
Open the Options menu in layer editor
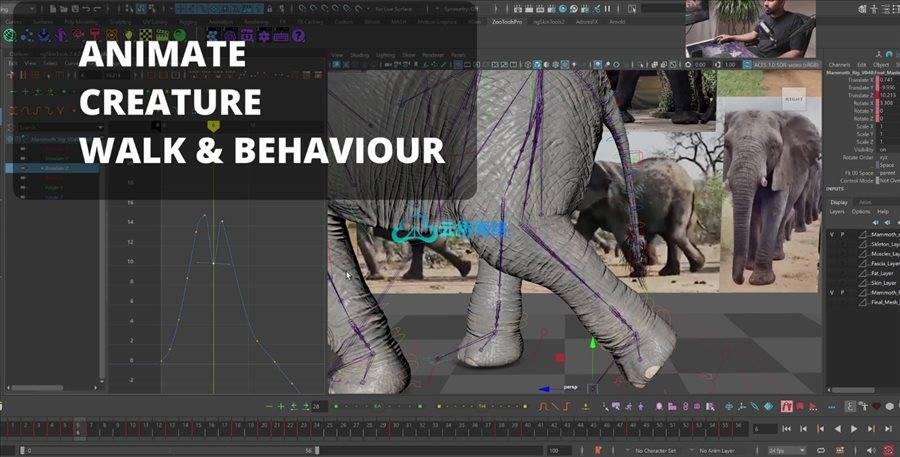(860, 212)
